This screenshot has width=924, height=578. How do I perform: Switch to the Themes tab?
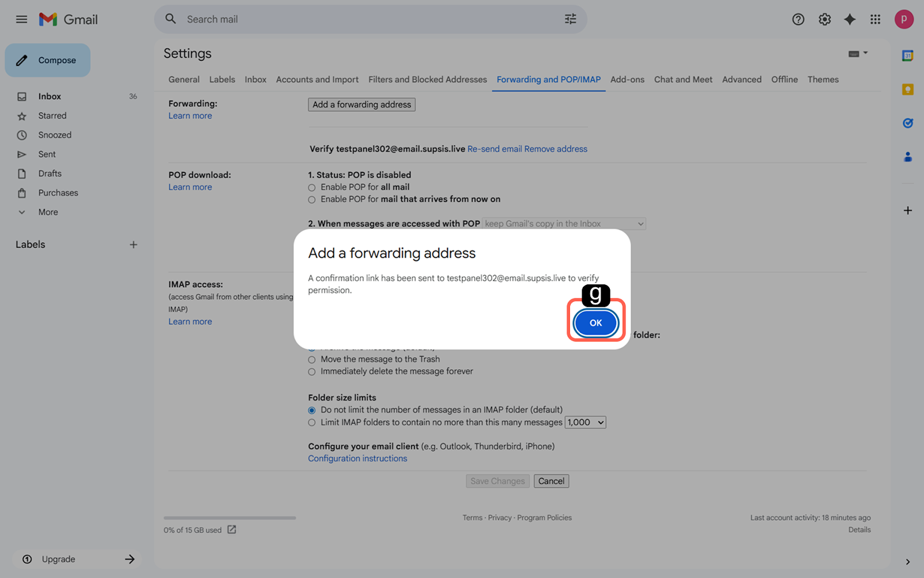coord(822,80)
